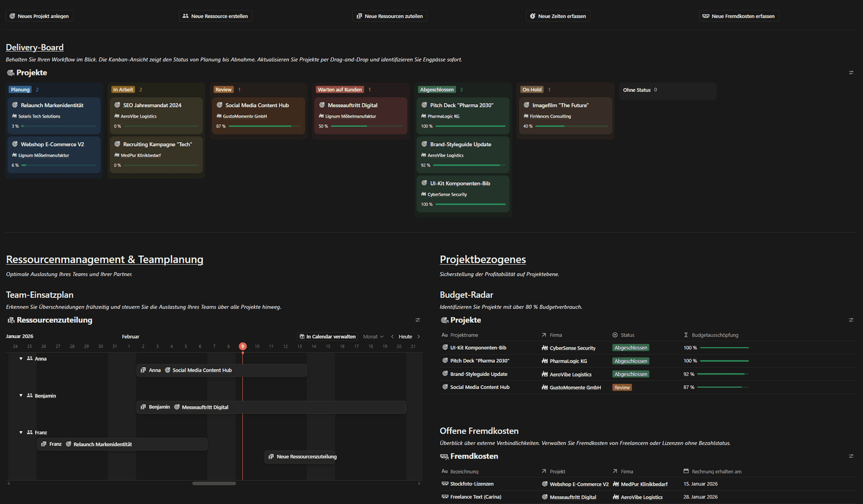Screen dimensions: 863x504
Task: Click the clock icon on 'Neue Zeiten erfassen'
Action: pos(532,16)
